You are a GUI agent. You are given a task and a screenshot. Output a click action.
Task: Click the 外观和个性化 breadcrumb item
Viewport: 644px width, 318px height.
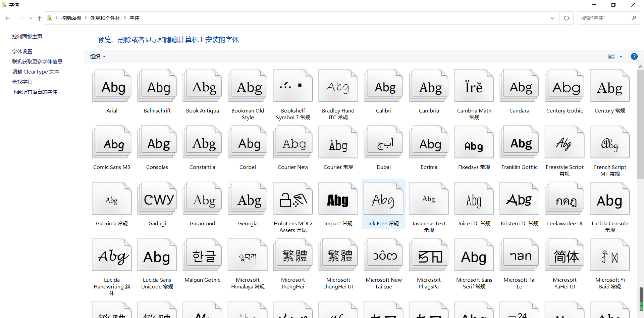click(105, 18)
